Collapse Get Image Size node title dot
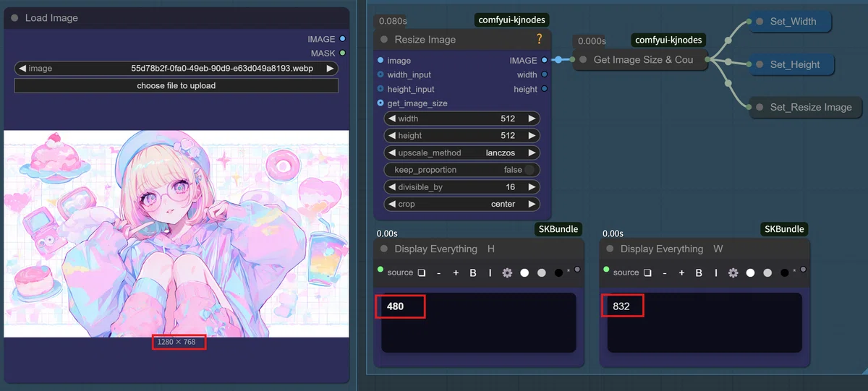Viewport: 868px width, 391px height. (583, 60)
